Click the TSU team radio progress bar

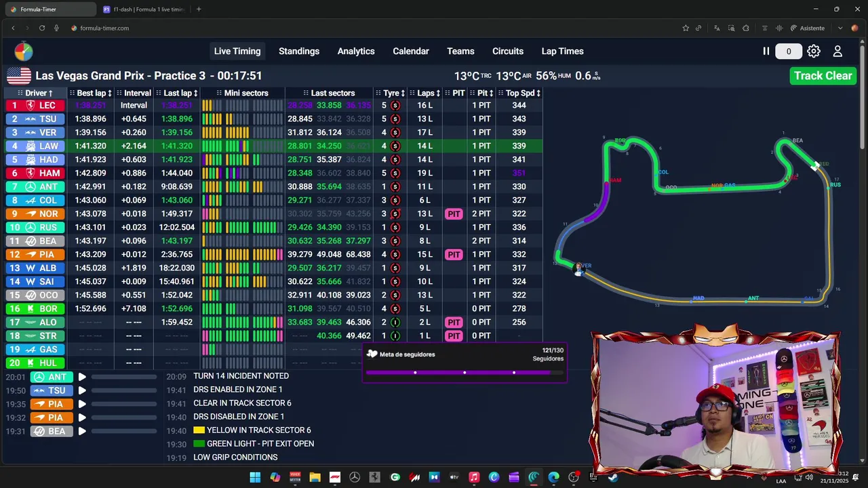pyautogui.click(x=124, y=390)
